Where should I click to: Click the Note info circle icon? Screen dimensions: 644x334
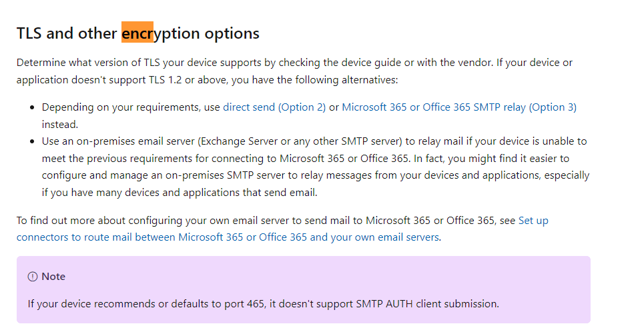[x=33, y=277]
